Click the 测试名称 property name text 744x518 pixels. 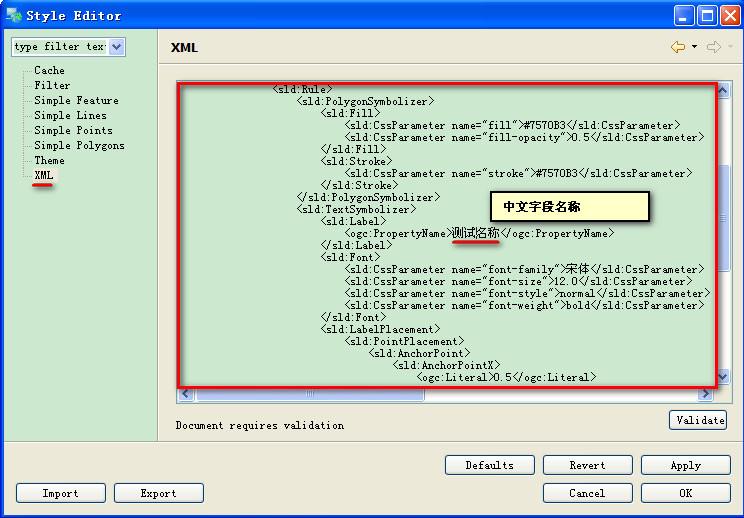tap(475, 233)
